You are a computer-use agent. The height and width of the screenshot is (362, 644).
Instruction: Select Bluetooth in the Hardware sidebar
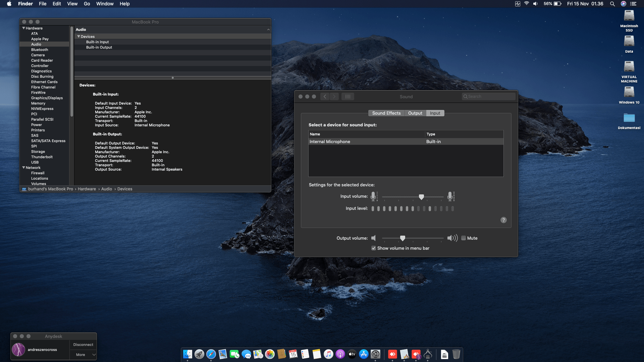tap(40, 50)
